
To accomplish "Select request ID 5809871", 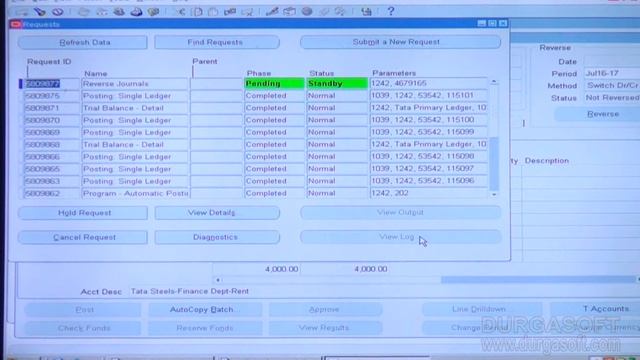I will (x=52, y=108).
